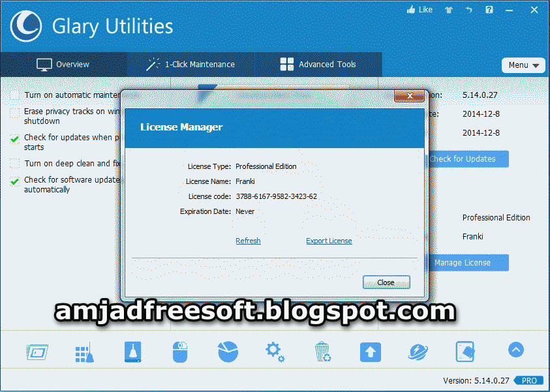This screenshot has width=550, height=392.
Task: Enable Erase privacy tracks on shutdown checkbox
Action: point(14,113)
